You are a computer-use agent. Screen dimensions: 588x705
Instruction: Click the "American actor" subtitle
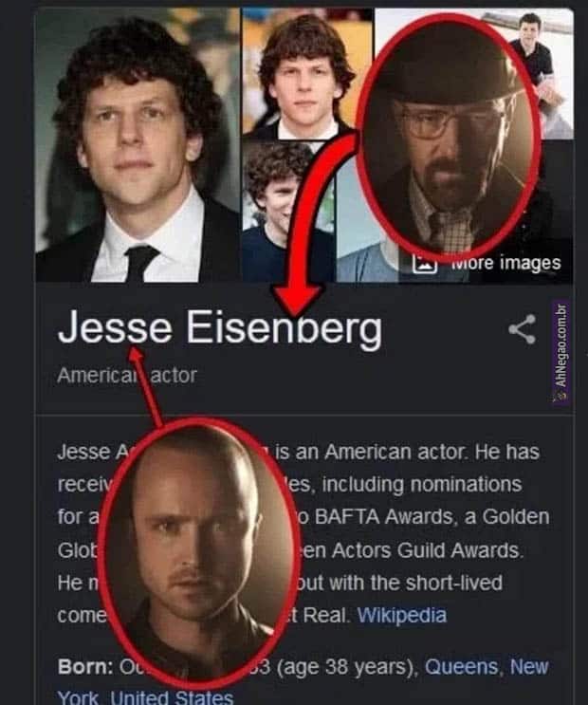[x=127, y=375]
